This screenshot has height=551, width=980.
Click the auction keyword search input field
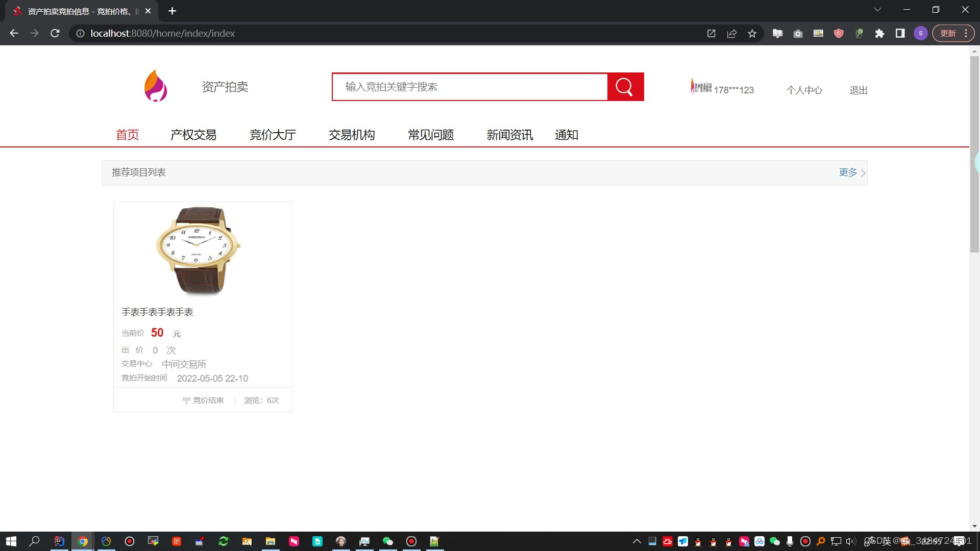(x=470, y=87)
